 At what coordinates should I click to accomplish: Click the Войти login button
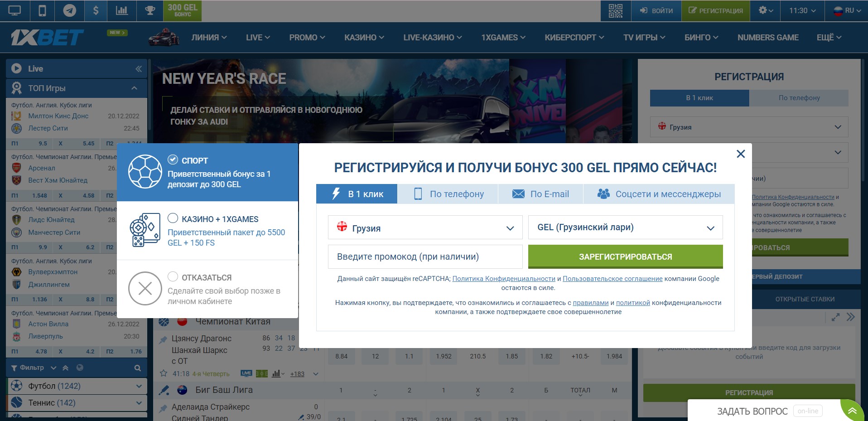click(656, 10)
